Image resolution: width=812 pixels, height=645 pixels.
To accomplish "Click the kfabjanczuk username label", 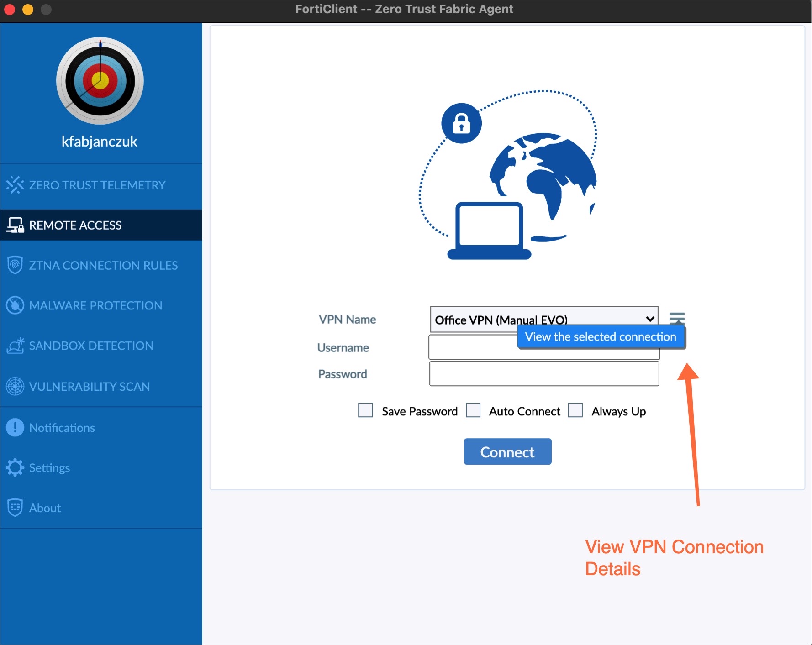I will (100, 142).
